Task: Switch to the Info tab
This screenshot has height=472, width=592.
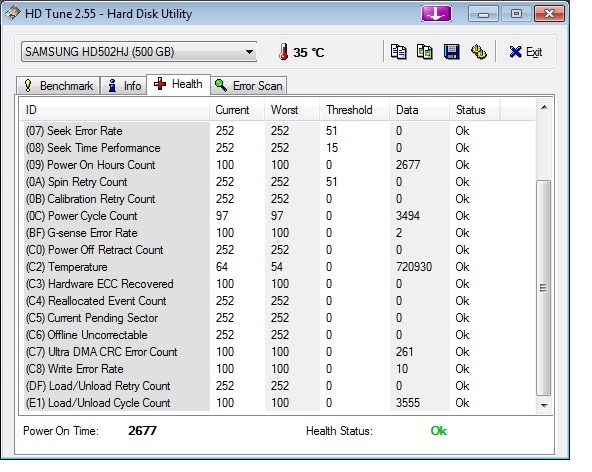Action: pyautogui.click(x=123, y=86)
